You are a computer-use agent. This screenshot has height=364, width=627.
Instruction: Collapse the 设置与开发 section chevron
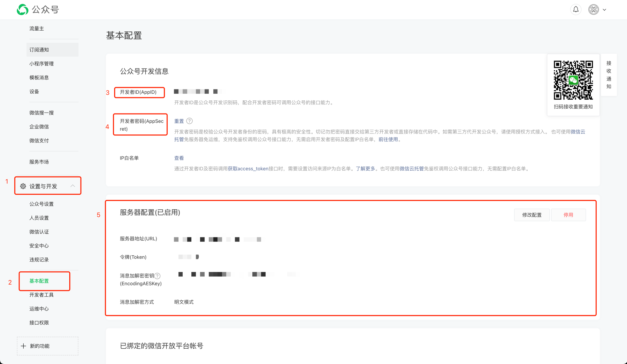72,186
